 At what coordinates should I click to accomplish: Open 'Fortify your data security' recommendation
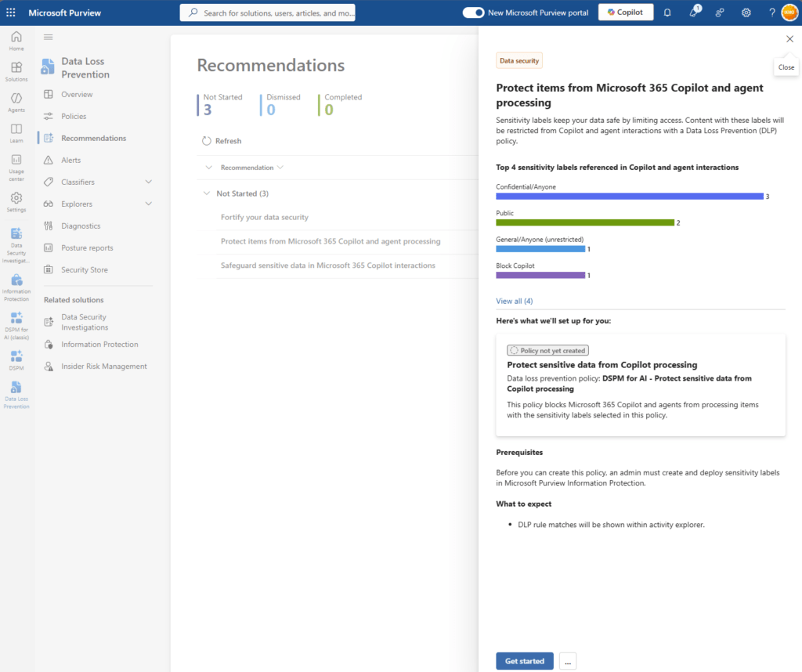tap(265, 218)
